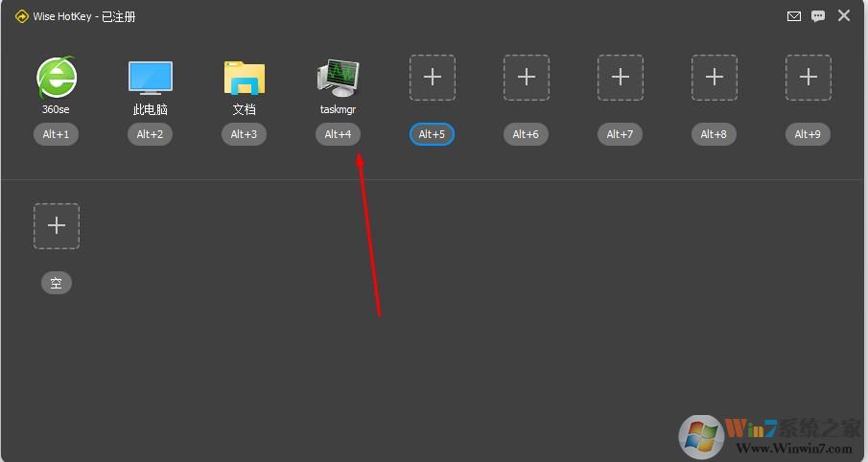
Task: Open the 此电脑 computer icon
Action: [150, 78]
